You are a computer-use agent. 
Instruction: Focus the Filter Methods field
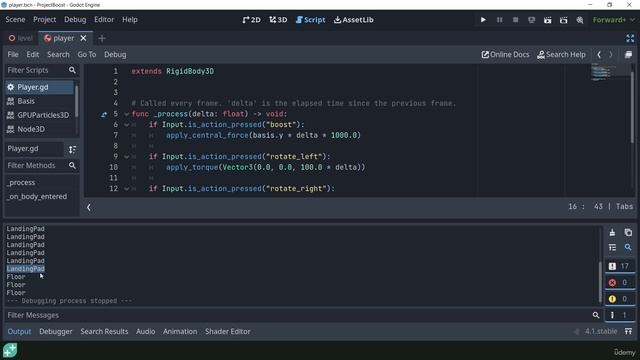pos(41,165)
